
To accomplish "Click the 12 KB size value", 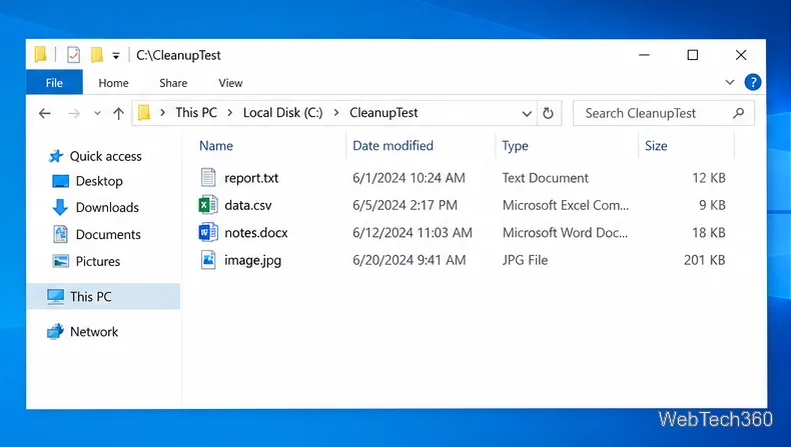I will [x=709, y=178].
